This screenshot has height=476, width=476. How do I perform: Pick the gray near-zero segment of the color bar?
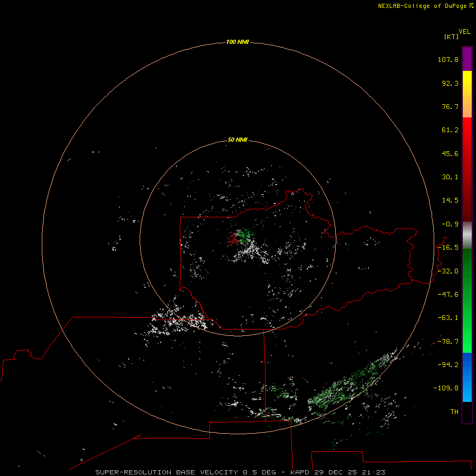(x=467, y=235)
